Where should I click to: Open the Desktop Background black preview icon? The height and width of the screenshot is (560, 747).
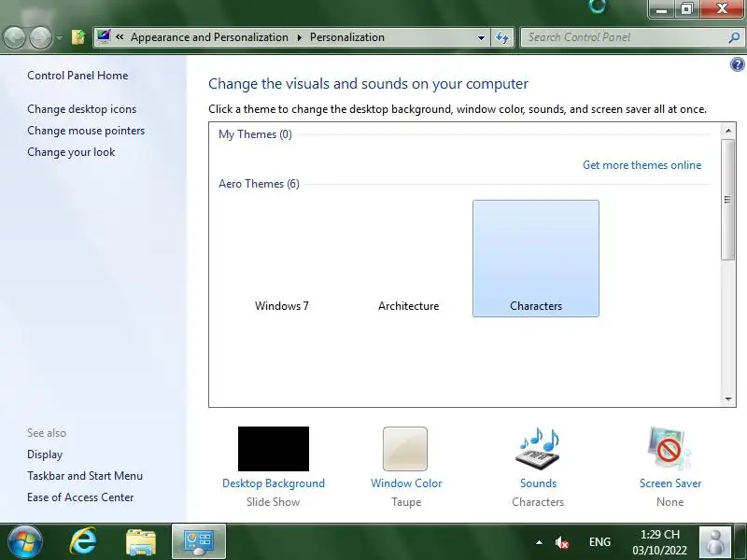click(x=273, y=449)
